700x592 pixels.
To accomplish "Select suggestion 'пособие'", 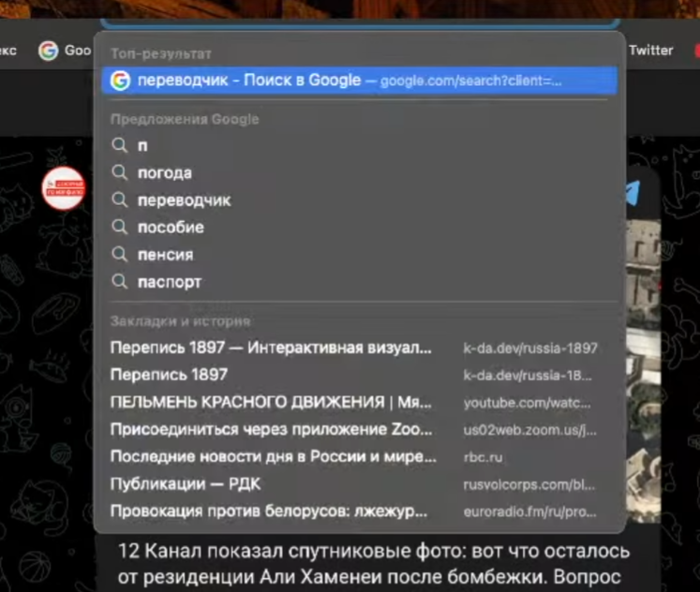I will (x=360, y=227).
